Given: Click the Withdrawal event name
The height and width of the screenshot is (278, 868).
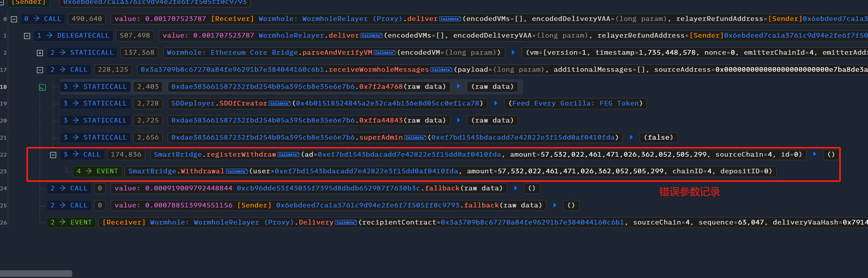Looking at the screenshot, I should pyautogui.click(x=202, y=171).
